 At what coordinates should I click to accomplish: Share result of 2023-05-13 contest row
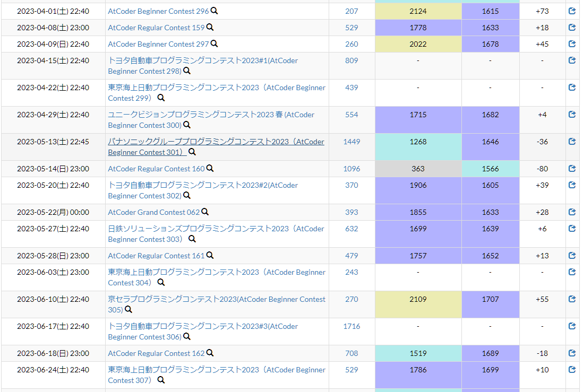572,142
